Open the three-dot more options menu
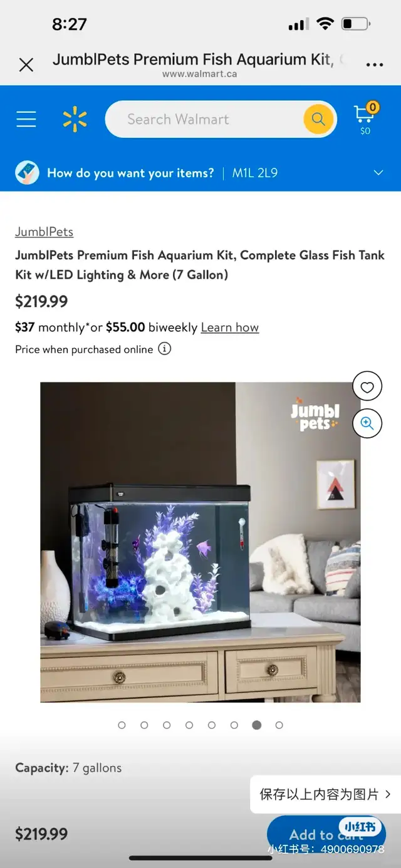 click(375, 65)
